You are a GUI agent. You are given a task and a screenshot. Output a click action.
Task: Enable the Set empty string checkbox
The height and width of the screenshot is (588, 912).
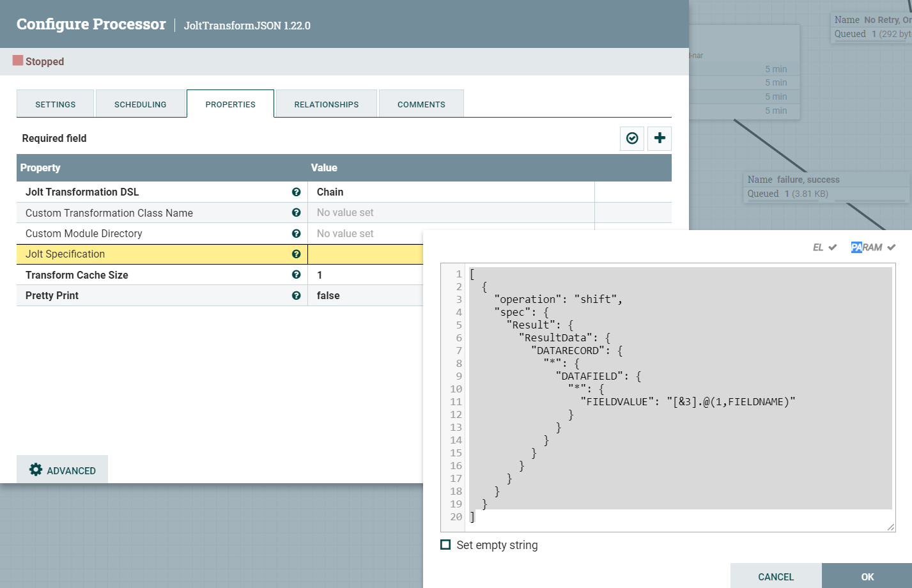pos(445,545)
